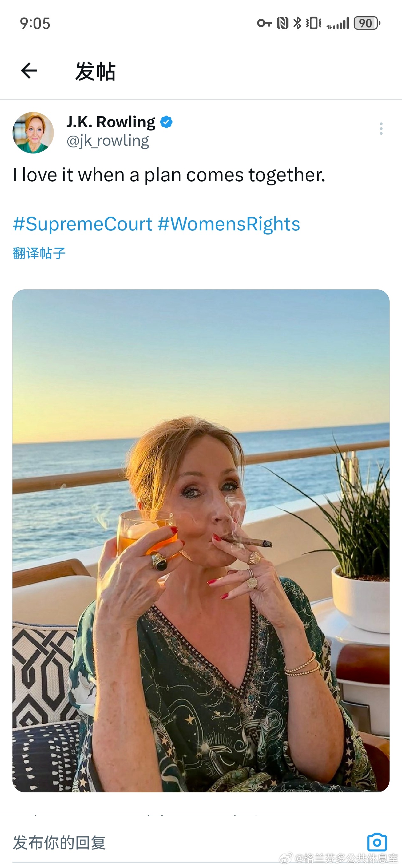Screen dimensions: 402x868
Task: Tap the VPN key status icon
Action: (x=264, y=23)
